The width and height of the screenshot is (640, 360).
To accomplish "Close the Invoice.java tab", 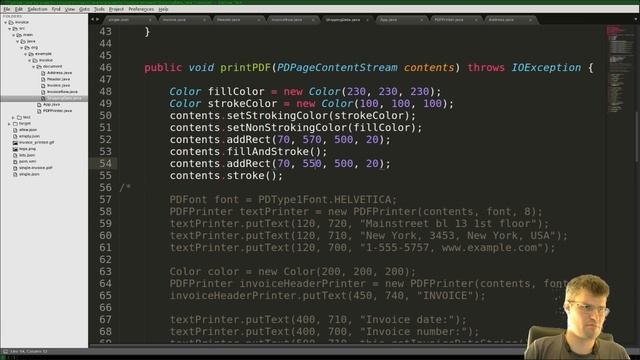I will (x=204, y=20).
